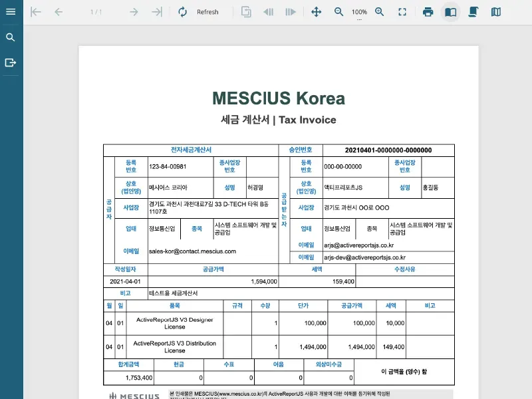
Task: Click email sales-kor@contact.mescius.com
Action: [x=192, y=251]
